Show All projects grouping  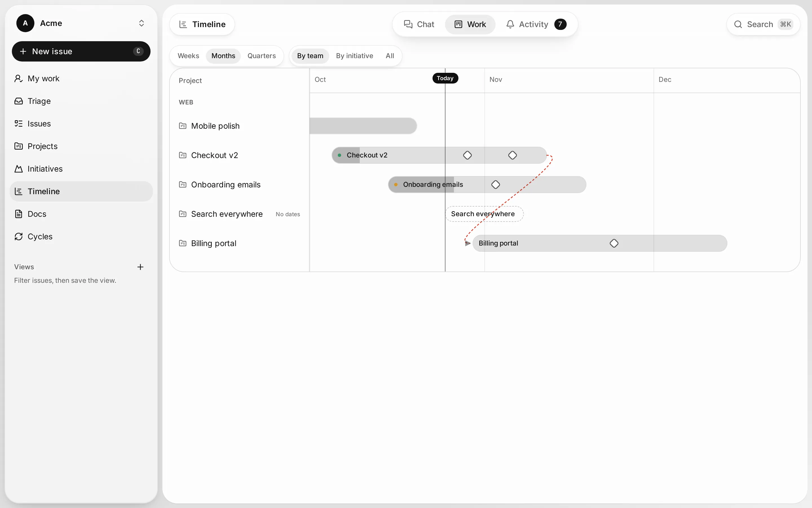pyautogui.click(x=390, y=56)
